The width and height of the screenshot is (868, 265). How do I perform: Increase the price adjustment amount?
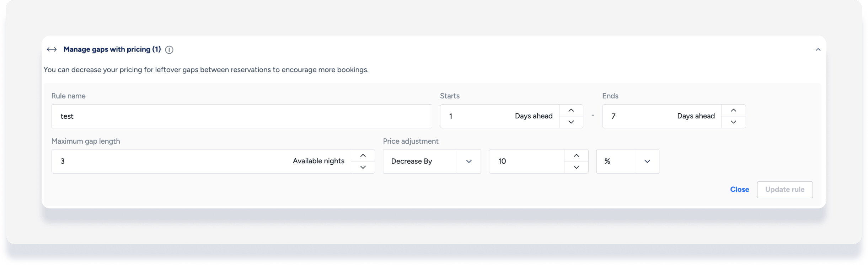(576, 155)
